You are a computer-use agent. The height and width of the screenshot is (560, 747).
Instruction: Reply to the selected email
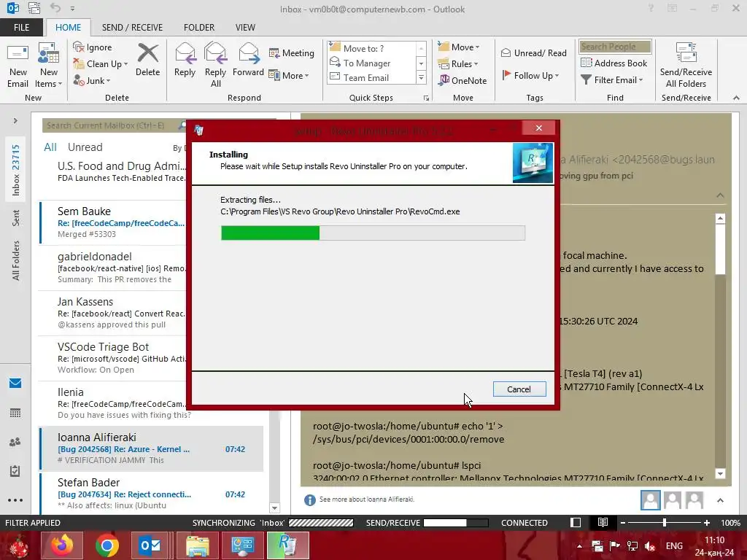coord(185,61)
